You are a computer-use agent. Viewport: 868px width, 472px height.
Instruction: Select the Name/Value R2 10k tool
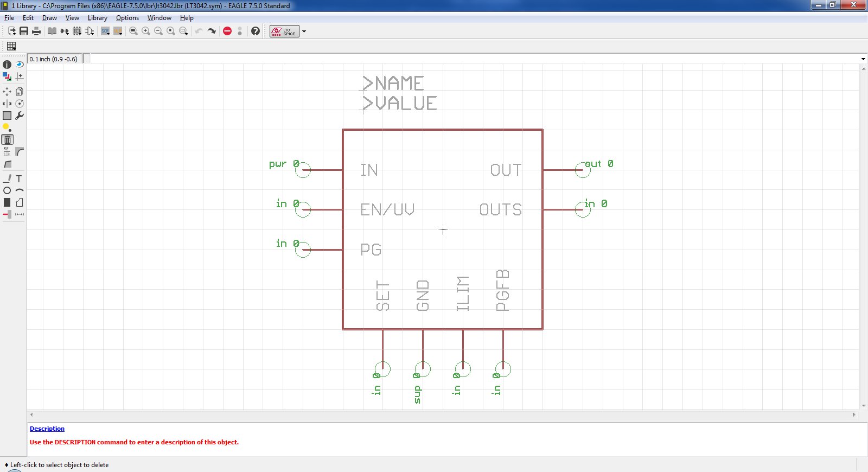[x=7, y=151]
